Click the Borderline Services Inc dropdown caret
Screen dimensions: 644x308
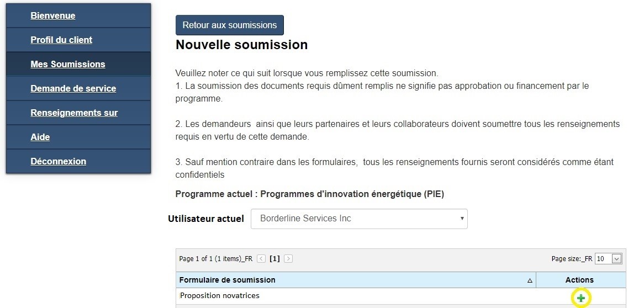[462, 219]
